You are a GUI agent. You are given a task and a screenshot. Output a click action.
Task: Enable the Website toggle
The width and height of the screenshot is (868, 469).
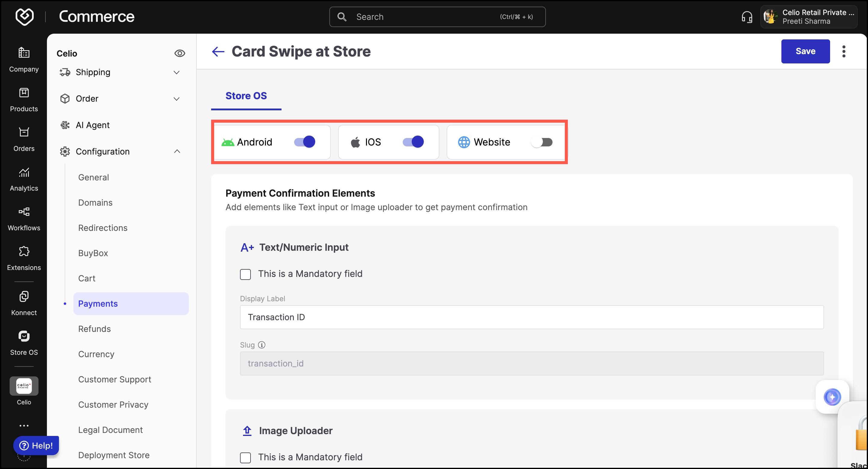542,142
